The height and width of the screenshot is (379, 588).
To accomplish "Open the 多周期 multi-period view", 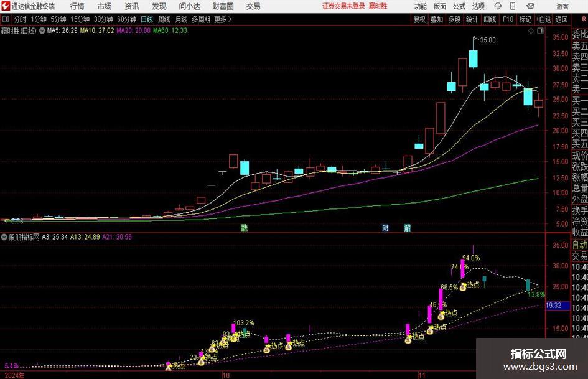I will point(201,19).
